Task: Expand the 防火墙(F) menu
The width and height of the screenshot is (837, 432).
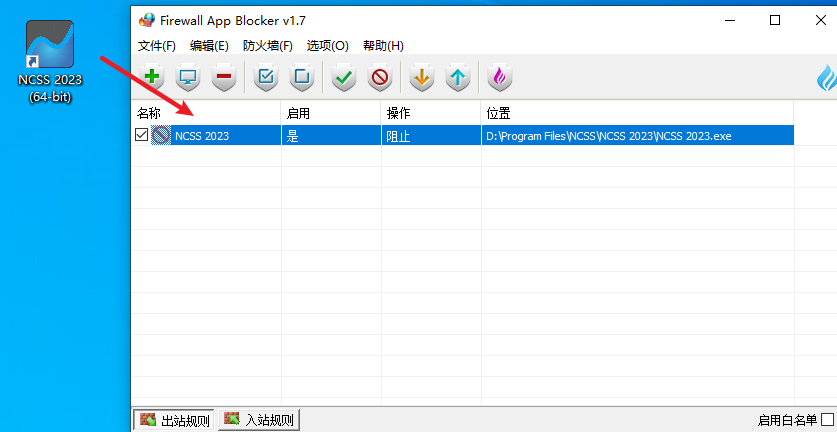Action: click(267, 46)
